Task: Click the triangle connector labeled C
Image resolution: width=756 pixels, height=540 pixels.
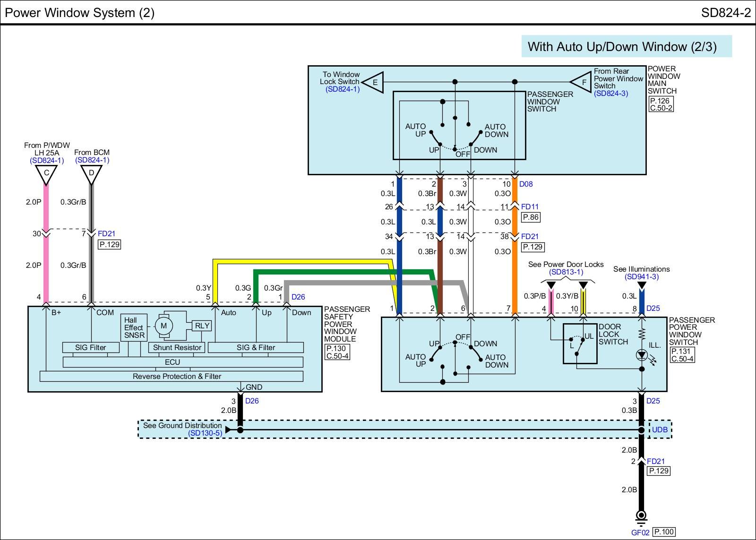Action: (46, 174)
